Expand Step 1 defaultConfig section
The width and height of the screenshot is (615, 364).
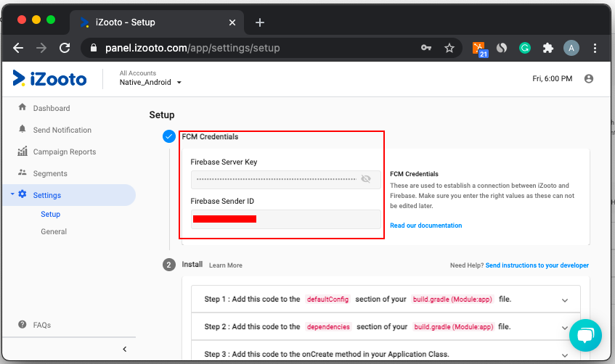coord(386,299)
